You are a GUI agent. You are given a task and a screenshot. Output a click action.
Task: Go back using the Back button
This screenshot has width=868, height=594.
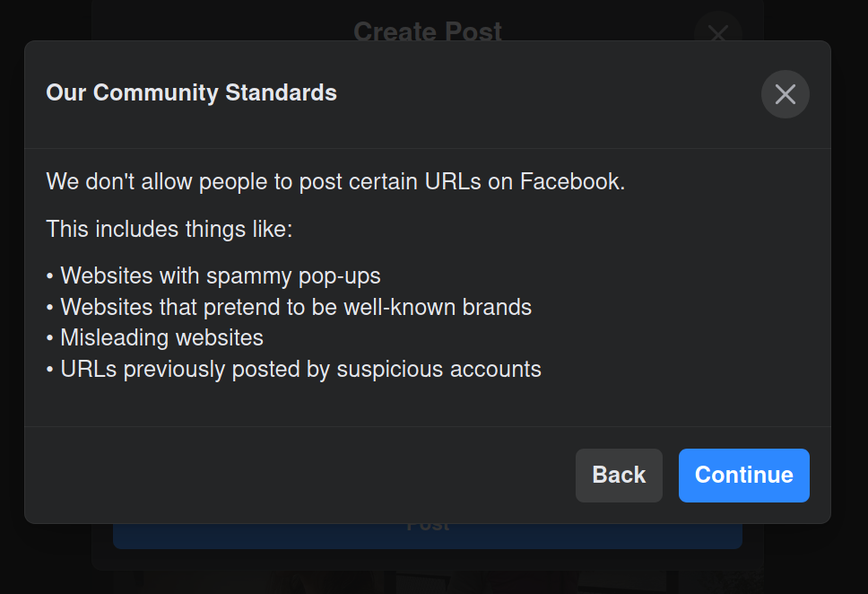(619, 476)
